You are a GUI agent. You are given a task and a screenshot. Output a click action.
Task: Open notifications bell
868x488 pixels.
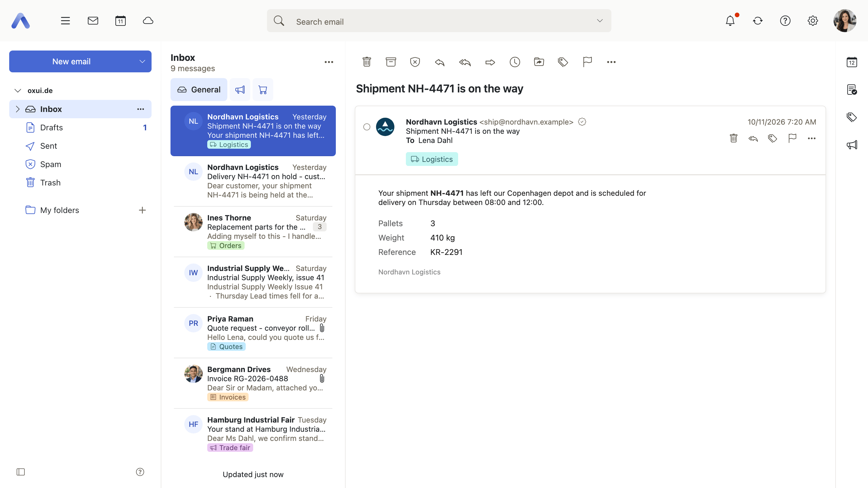click(x=730, y=21)
